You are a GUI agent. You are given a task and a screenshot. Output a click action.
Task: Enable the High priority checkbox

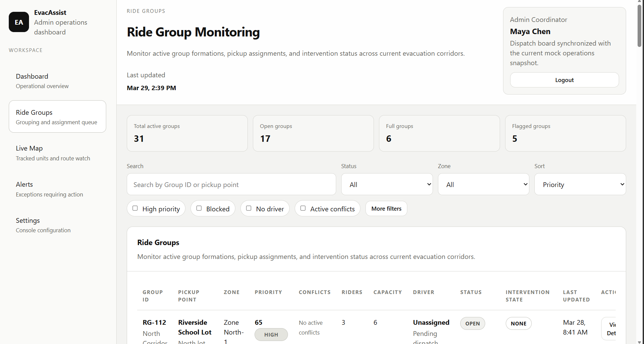tap(135, 208)
